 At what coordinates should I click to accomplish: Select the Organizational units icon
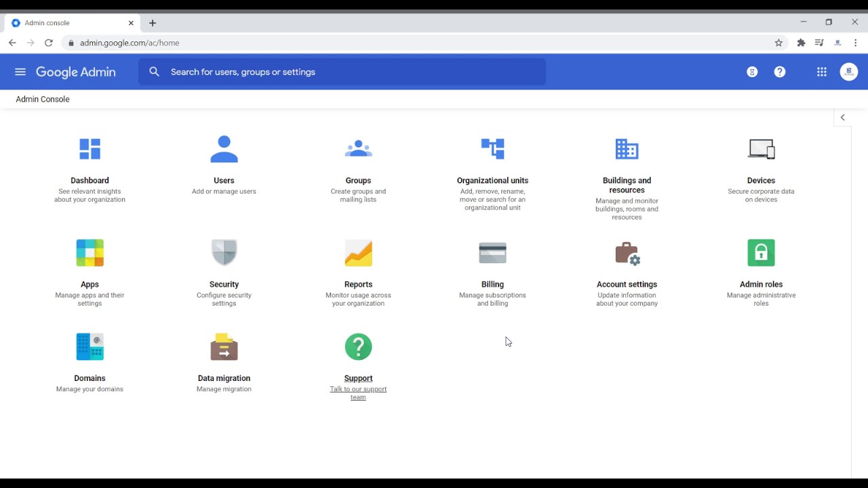pyautogui.click(x=492, y=149)
